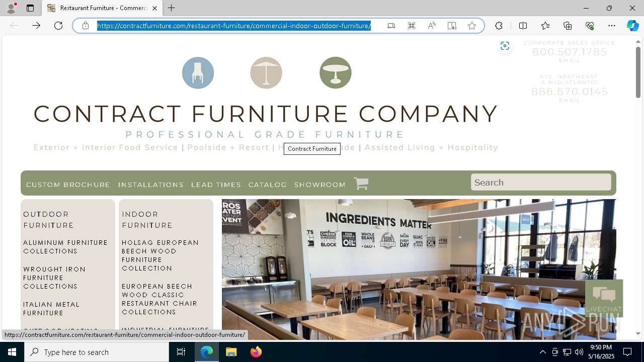Open File Explorer from the taskbar
644x362 pixels.
tap(231, 352)
